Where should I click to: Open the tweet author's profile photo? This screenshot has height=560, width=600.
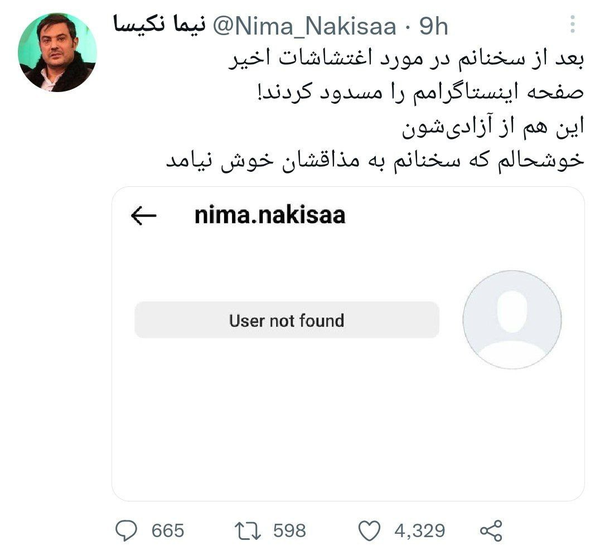coord(57,54)
